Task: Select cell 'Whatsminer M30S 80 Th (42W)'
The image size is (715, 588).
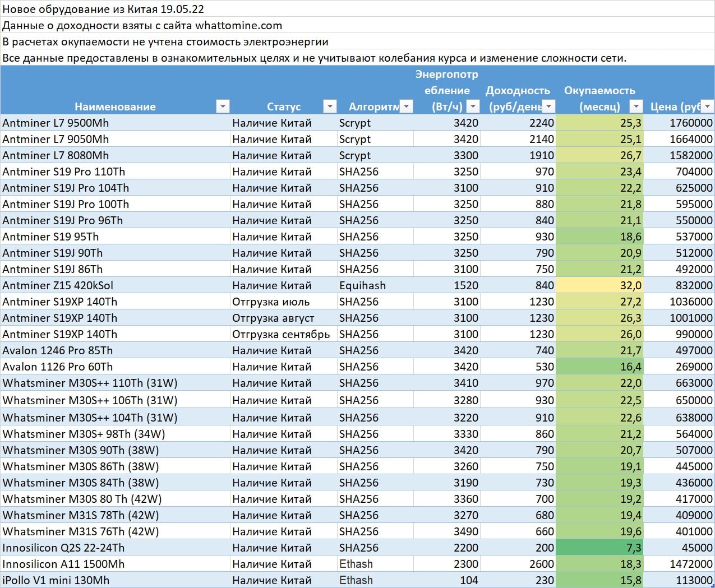Action: [115, 499]
